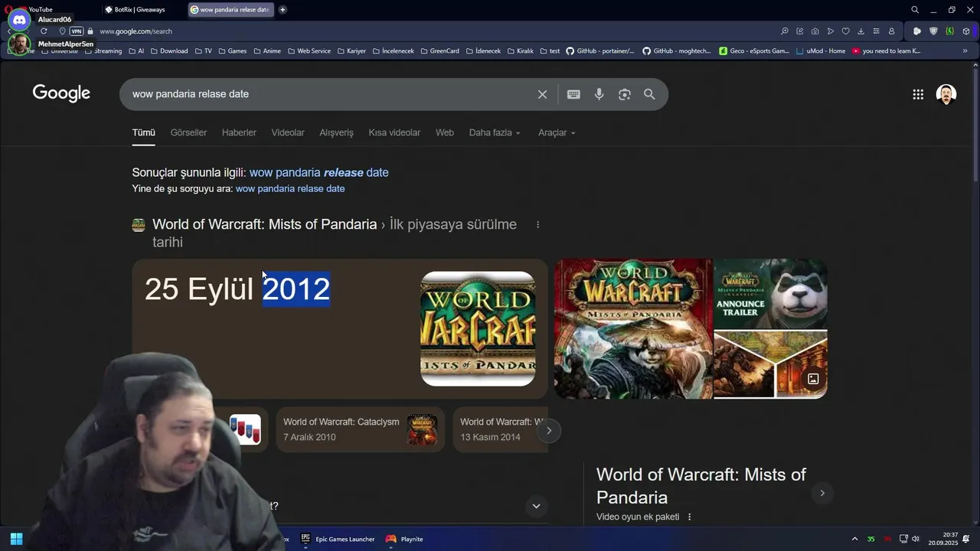Switch to the Kısa videolar tab

click(394, 132)
